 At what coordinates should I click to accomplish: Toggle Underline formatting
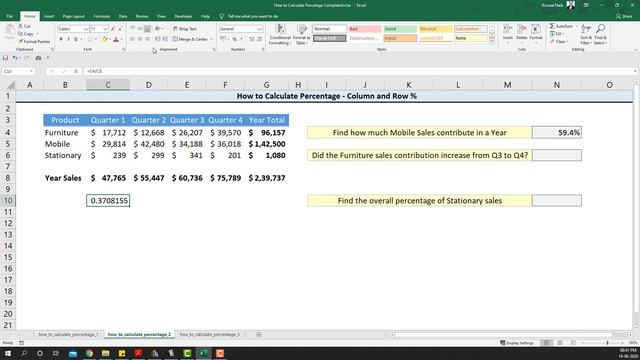tap(76, 39)
